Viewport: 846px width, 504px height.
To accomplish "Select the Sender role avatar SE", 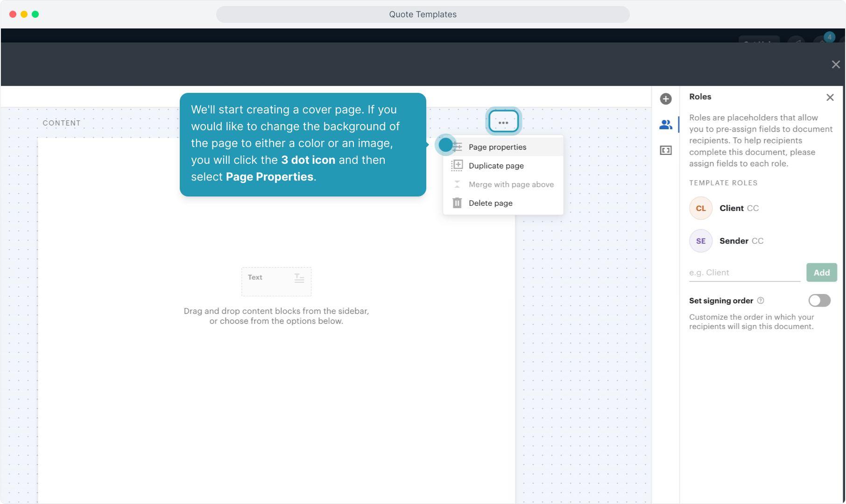I will click(701, 241).
